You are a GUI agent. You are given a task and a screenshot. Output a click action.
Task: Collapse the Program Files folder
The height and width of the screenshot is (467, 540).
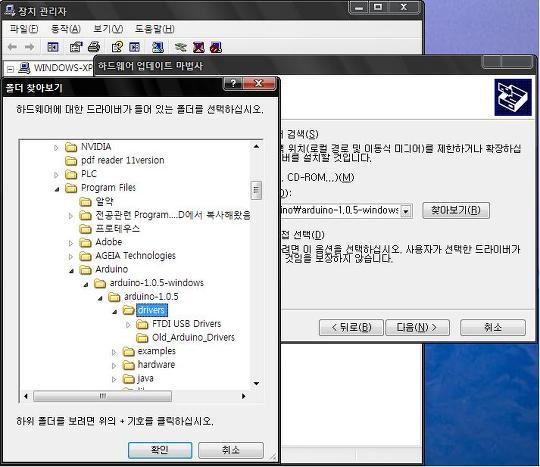pos(57,189)
